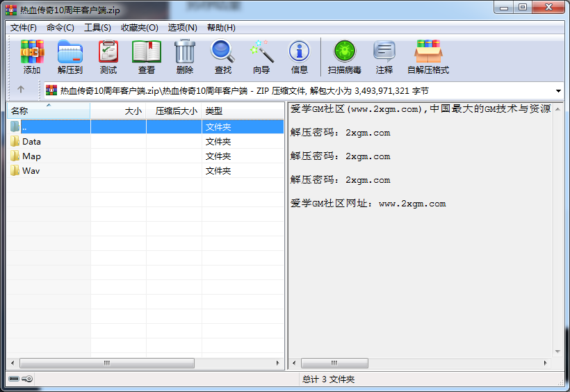
Task: Close the WinRAR window
Action: click(548, 7)
